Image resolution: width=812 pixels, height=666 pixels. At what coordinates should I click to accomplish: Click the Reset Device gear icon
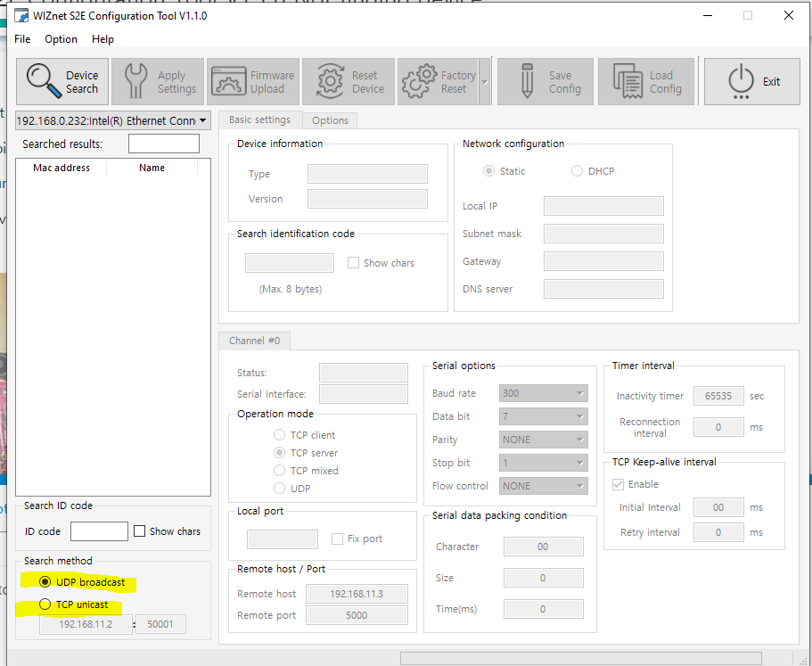point(331,81)
